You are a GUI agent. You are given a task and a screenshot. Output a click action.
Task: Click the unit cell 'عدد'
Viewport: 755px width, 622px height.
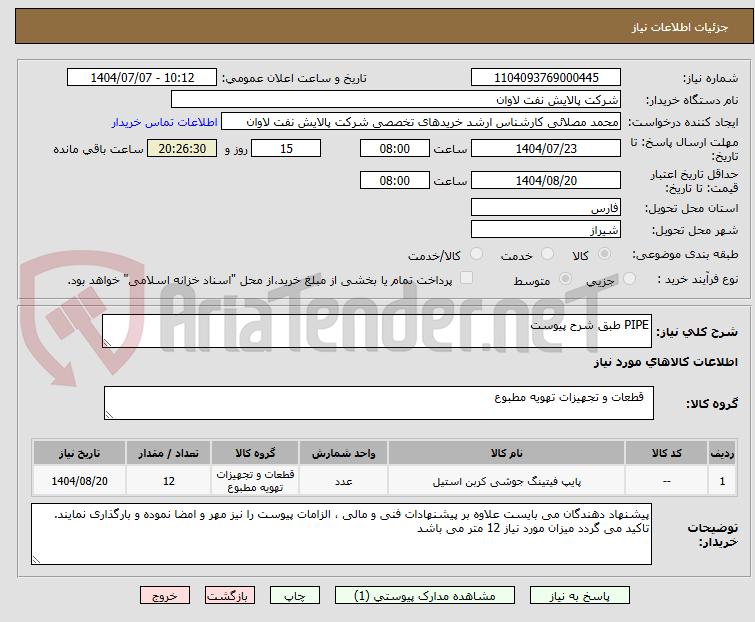tap(343, 481)
